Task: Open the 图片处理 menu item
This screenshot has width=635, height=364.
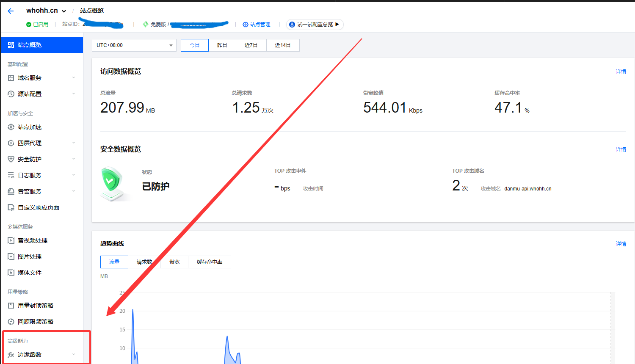Action: [42, 256]
